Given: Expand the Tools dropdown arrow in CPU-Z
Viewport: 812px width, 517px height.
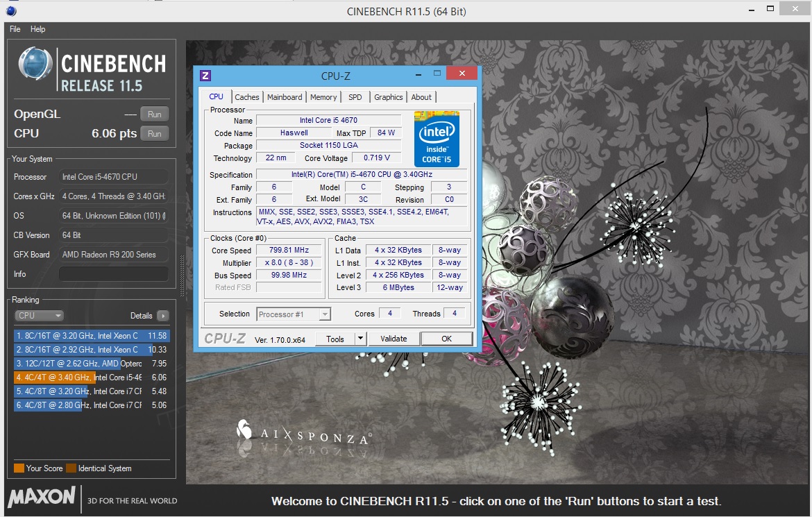Looking at the screenshot, I should point(360,339).
